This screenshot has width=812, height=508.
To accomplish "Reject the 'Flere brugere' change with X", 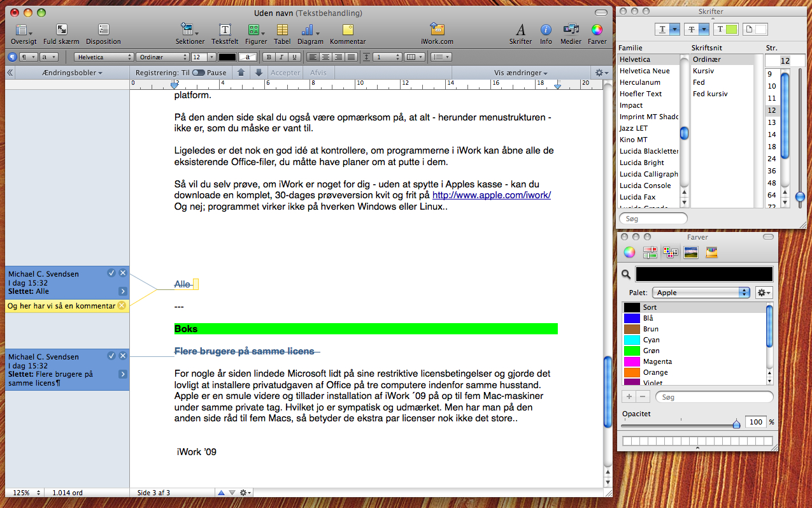I will [123, 356].
